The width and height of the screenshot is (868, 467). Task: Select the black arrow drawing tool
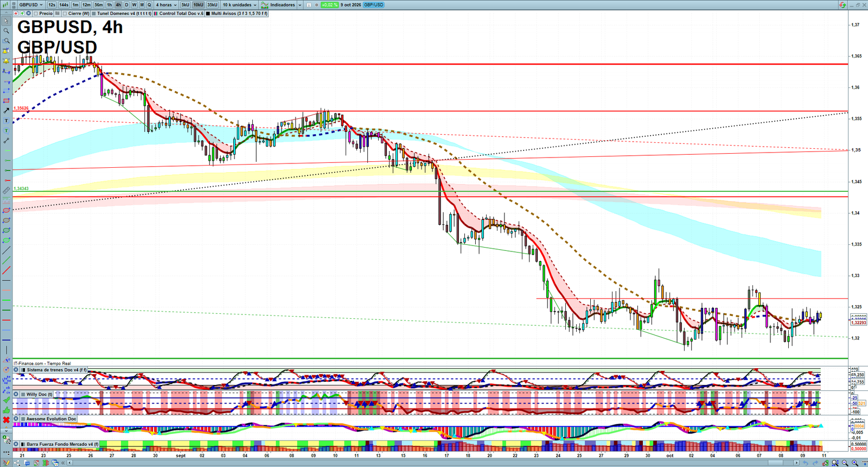coord(6,110)
